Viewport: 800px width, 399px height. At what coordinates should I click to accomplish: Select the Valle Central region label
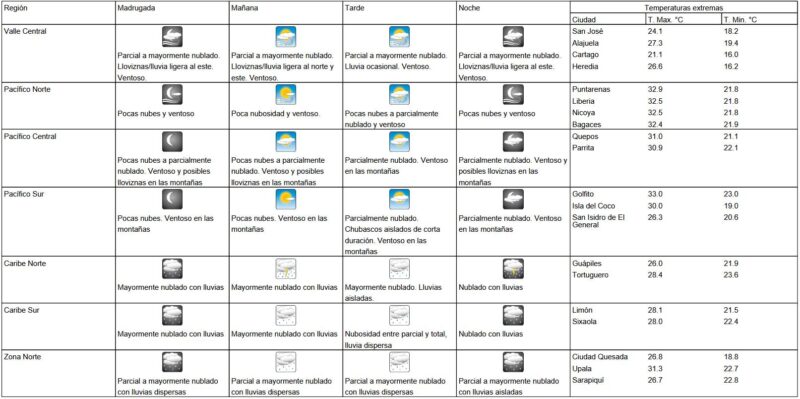click(25, 31)
